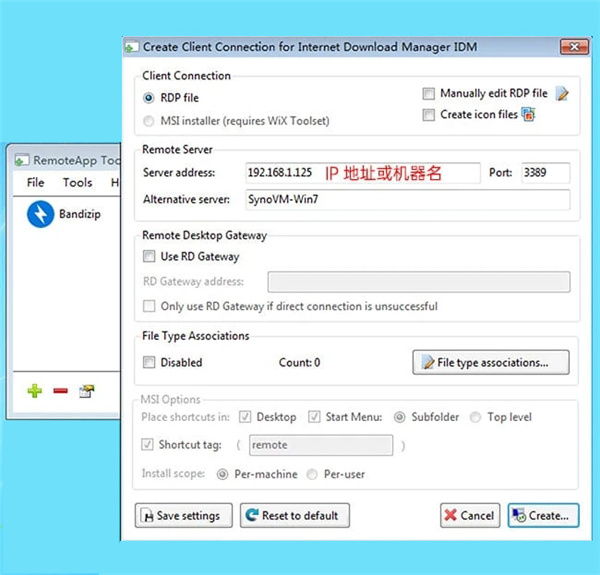Image resolution: width=600 pixels, height=575 pixels.
Task: Cancel the client connection dialog
Action: [470, 515]
